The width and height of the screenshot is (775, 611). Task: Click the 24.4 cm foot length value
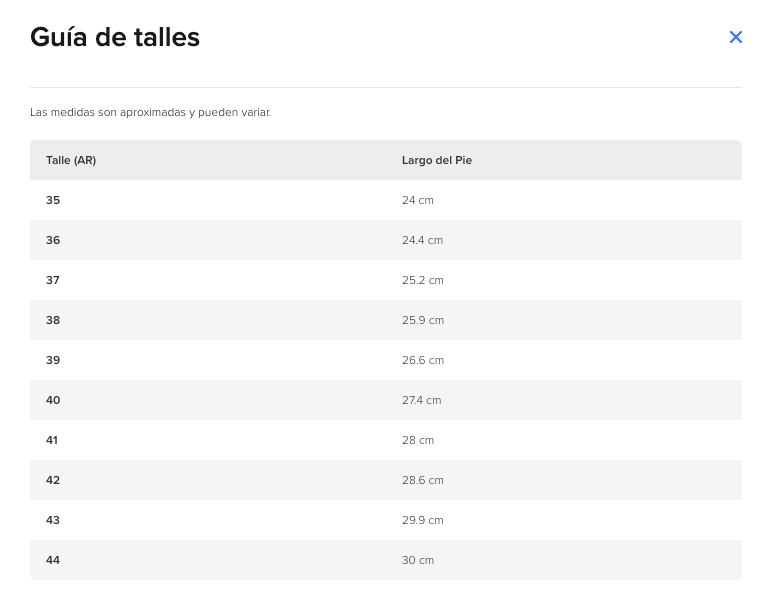tap(422, 240)
